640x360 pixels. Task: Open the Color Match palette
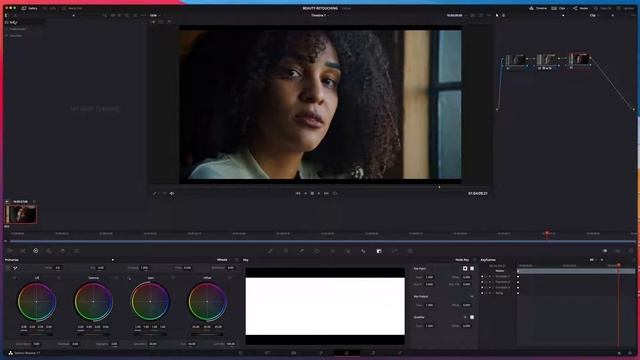click(23, 251)
